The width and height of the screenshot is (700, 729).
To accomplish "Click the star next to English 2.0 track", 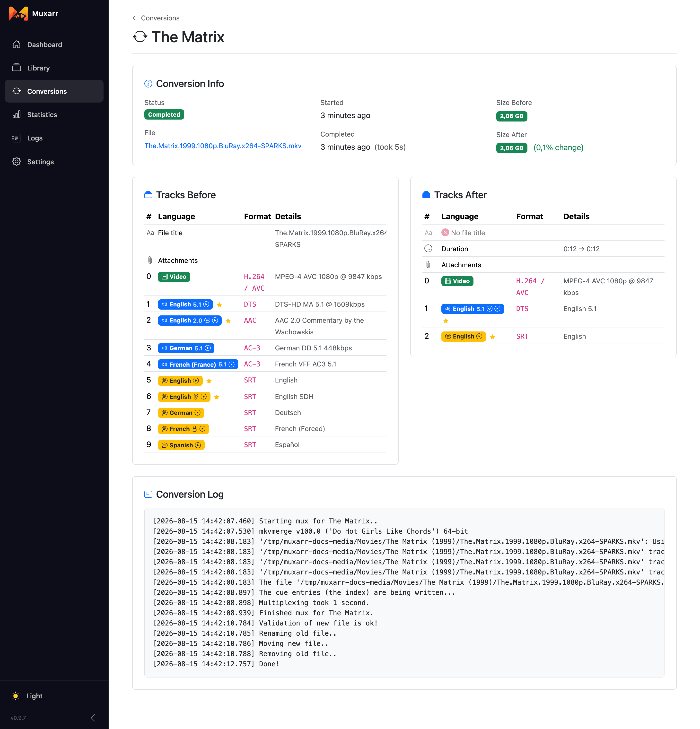I will click(x=228, y=321).
